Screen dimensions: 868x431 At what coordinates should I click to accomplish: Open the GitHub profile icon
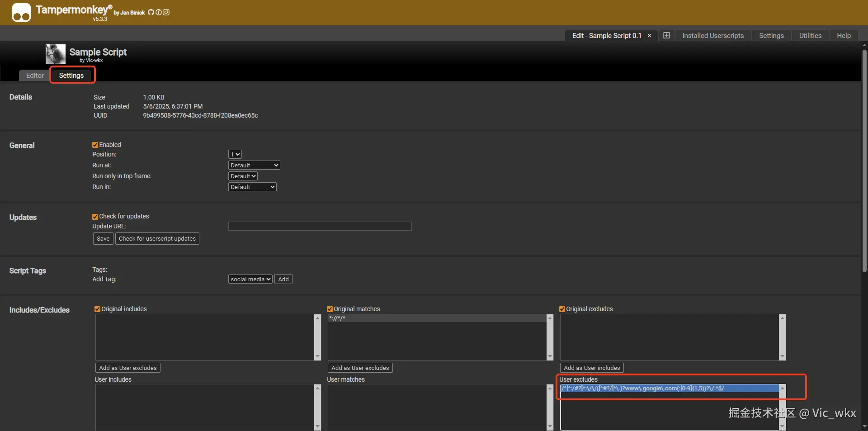click(151, 13)
